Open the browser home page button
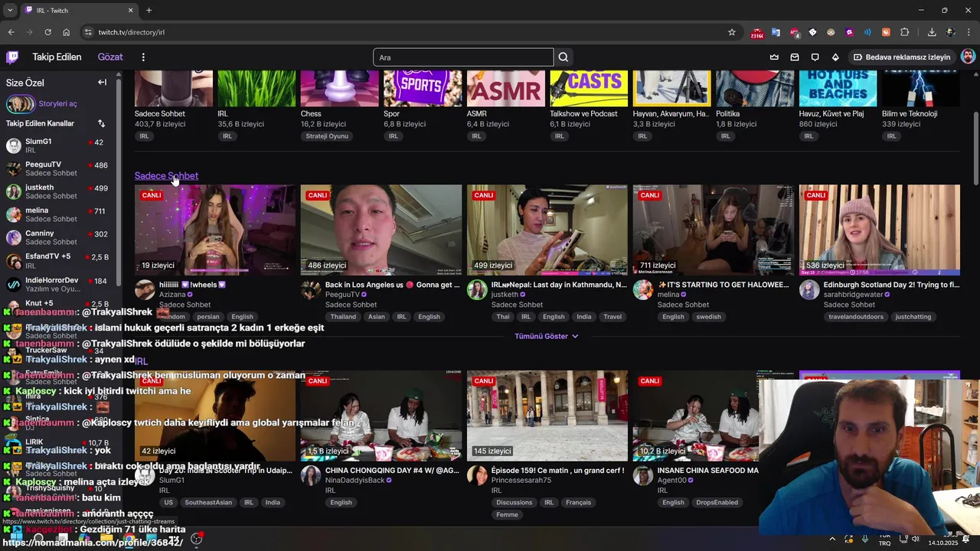 click(x=67, y=32)
